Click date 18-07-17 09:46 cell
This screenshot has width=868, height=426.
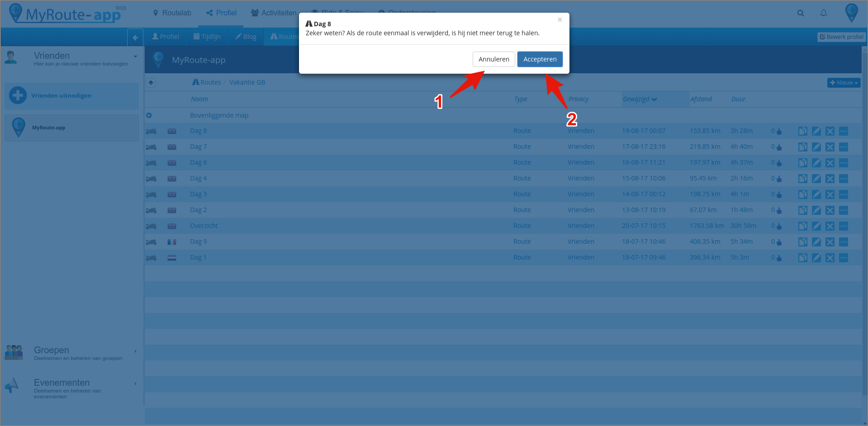pyautogui.click(x=644, y=257)
